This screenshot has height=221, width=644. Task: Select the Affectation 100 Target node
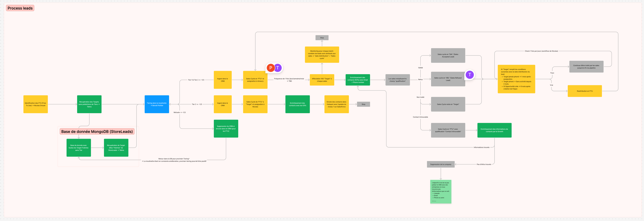click(322, 80)
